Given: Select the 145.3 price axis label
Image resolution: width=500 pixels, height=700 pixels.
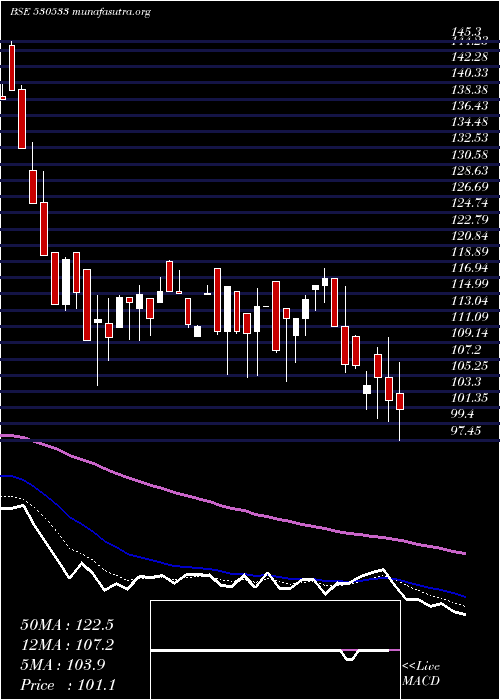Looking at the screenshot, I should point(466,31).
